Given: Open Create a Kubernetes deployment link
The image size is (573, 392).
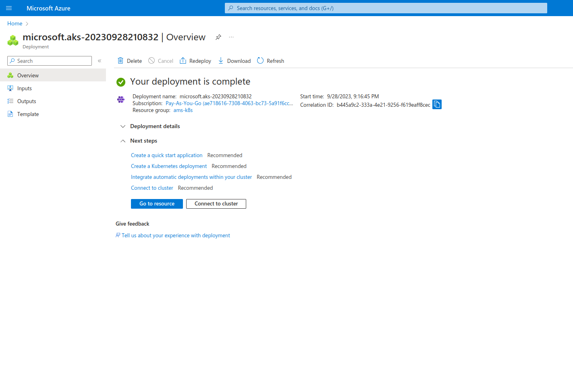Looking at the screenshot, I should [169, 166].
